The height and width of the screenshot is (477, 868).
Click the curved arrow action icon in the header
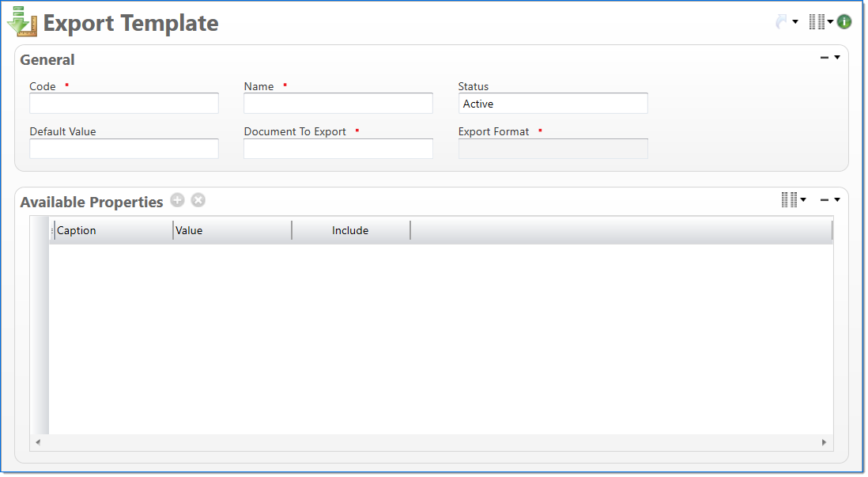(x=782, y=22)
